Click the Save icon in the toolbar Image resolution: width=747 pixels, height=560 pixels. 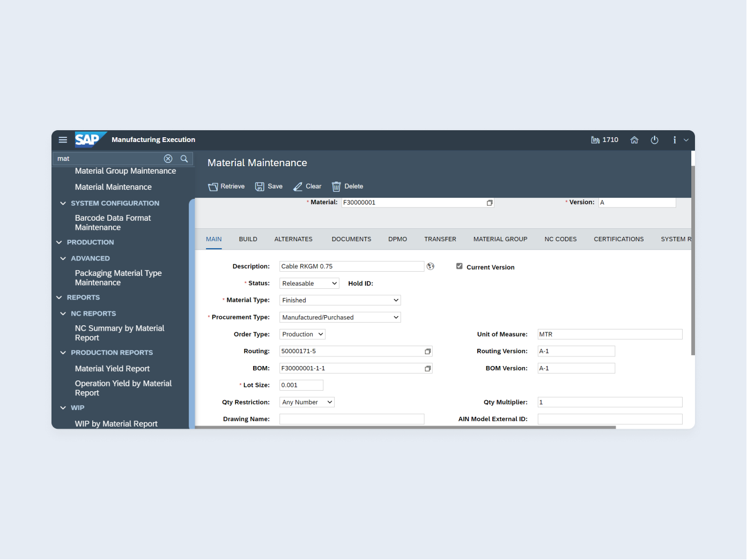[x=268, y=186]
